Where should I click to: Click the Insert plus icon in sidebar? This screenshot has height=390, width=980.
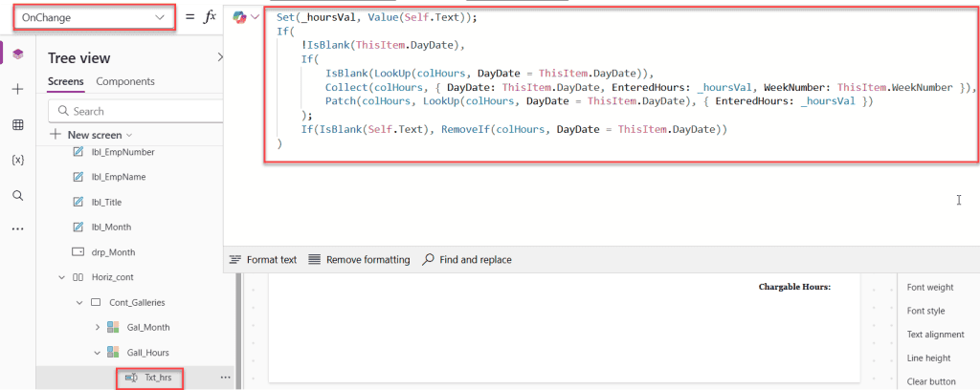[18, 89]
